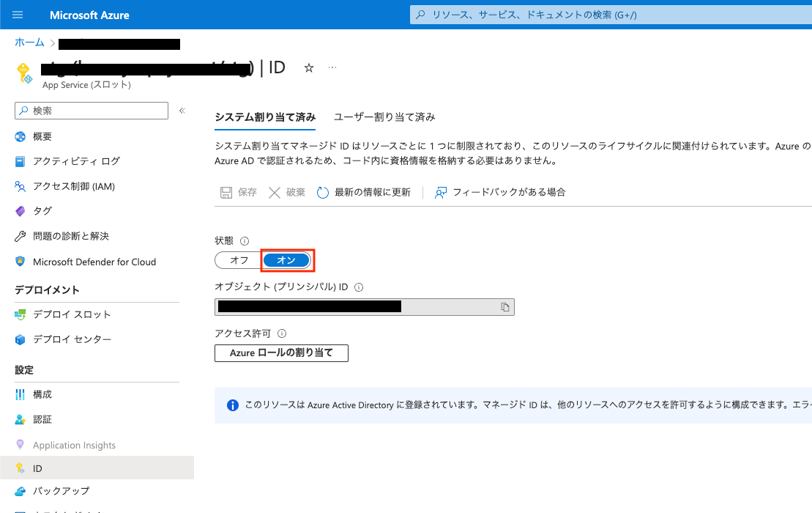This screenshot has height=513, width=812.
Task: Copy the Object ID to clipboard
Action: pyautogui.click(x=505, y=307)
